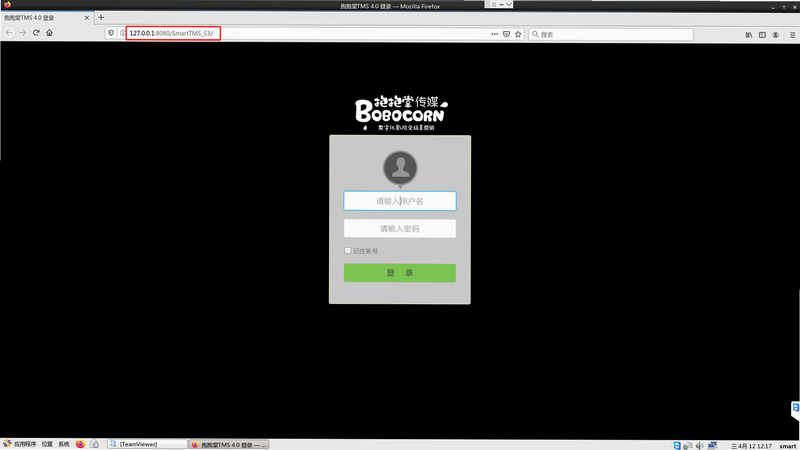Check the 记住账号 remember account box
Screen dimensions: 800x450
pyautogui.click(x=347, y=251)
